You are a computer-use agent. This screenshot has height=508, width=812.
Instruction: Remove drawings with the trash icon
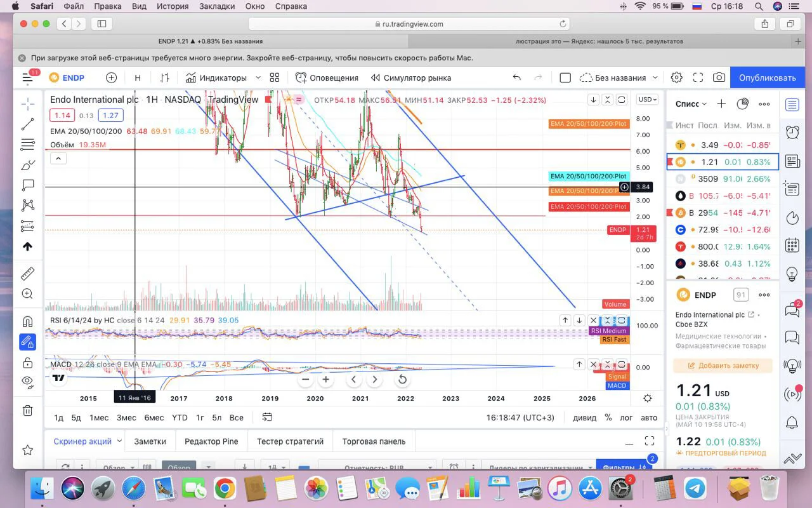28,410
